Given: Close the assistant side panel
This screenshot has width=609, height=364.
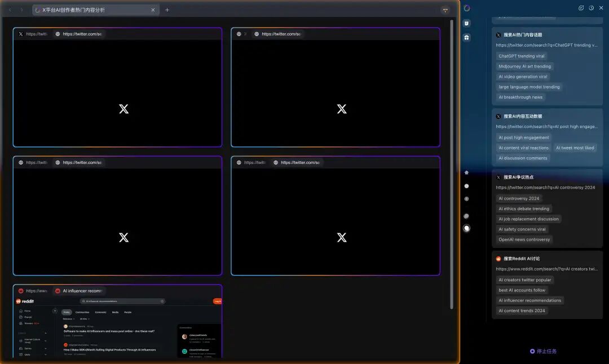Looking at the screenshot, I should (601, 8).
